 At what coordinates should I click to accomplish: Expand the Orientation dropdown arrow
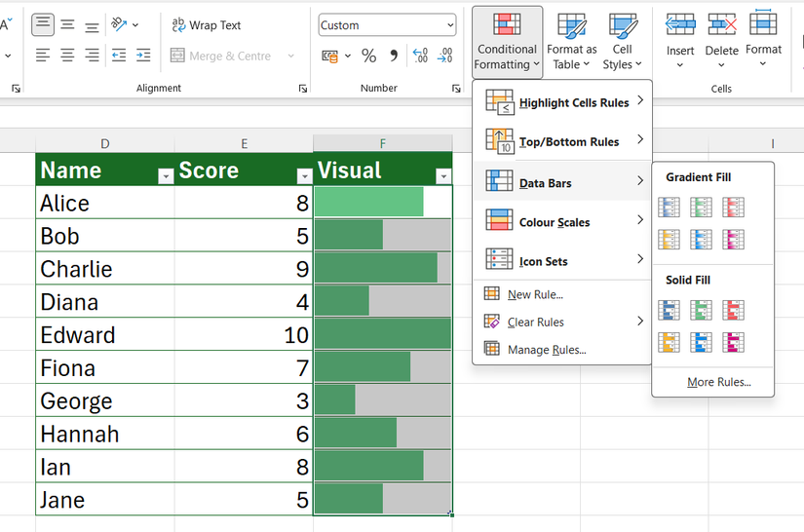point(135,24)
